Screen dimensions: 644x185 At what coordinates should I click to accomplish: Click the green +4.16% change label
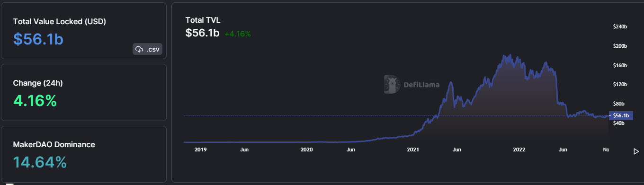(238, 34)
